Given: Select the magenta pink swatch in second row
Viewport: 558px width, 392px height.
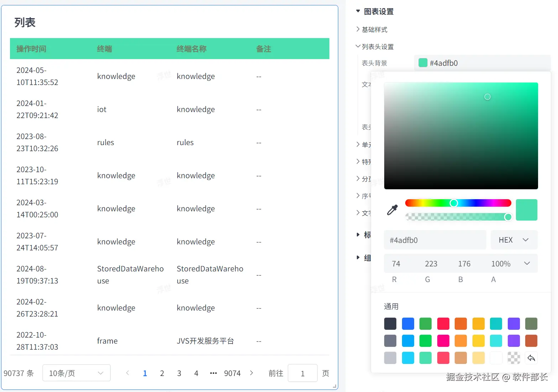Looking at the screenshot, I should pyautogui.click(x=443, y=341).
